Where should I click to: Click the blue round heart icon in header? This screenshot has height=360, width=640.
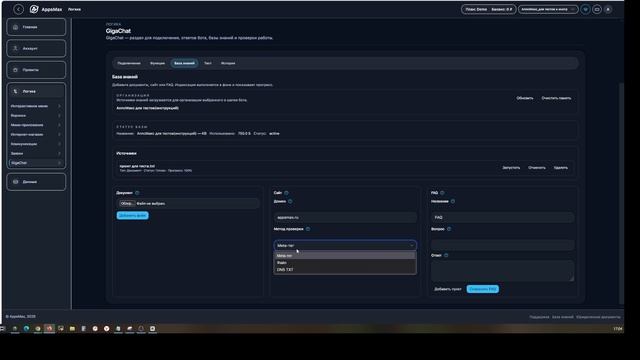(x=585, y=9)
